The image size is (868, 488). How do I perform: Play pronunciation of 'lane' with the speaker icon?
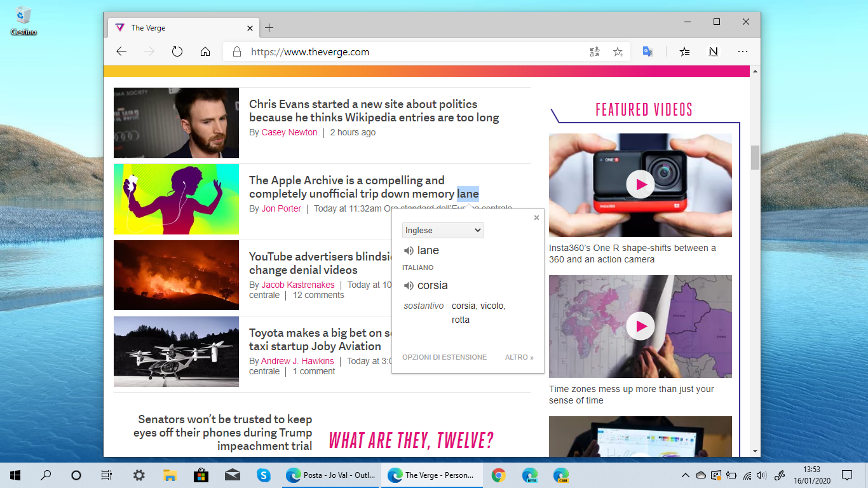point(409,250)
